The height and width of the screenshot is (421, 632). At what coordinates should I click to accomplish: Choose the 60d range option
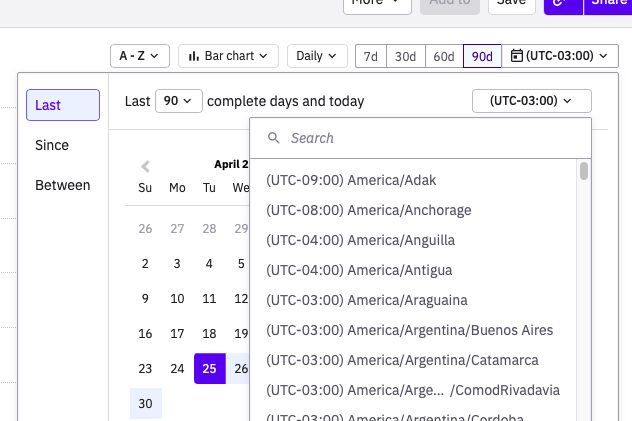pyautogui.click(x=444, y=56)
